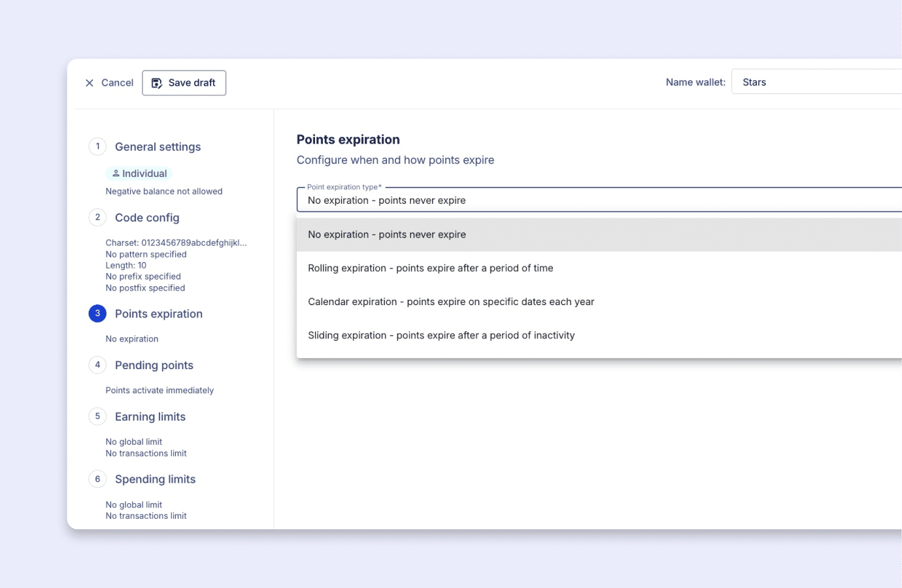902x588 pixels.
Task: Open the Point expiration type dropdown
Action: pos(599,200)
